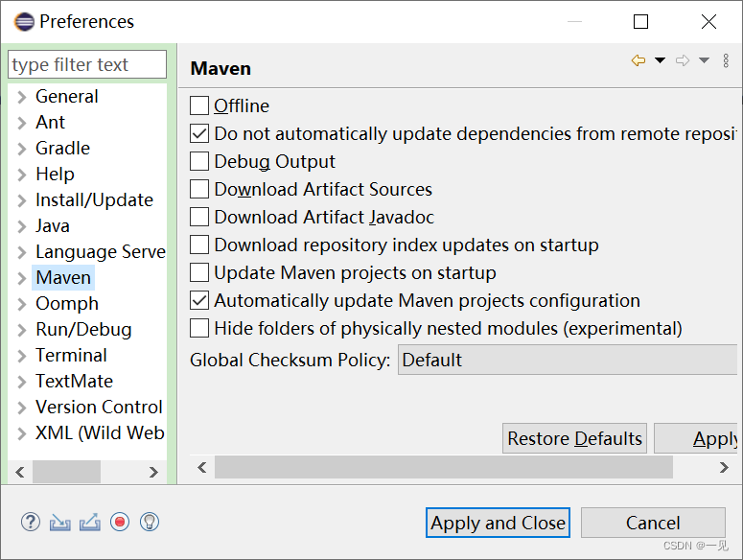Image resolution: width=743 pixels, height=560 pixels.
Task: Click Apply and Close
Action: [498, 523]
